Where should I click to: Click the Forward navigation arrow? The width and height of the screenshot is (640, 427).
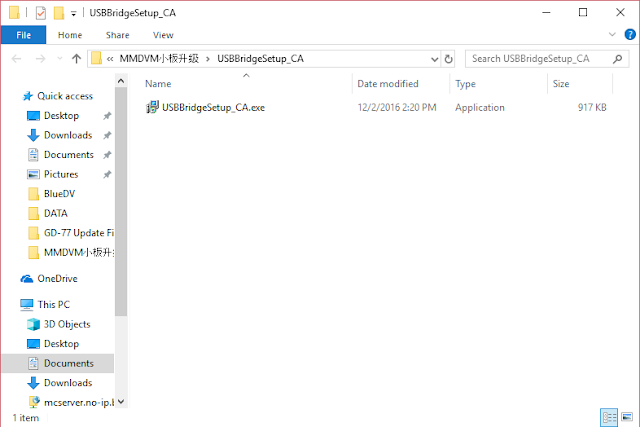(40, 59)
